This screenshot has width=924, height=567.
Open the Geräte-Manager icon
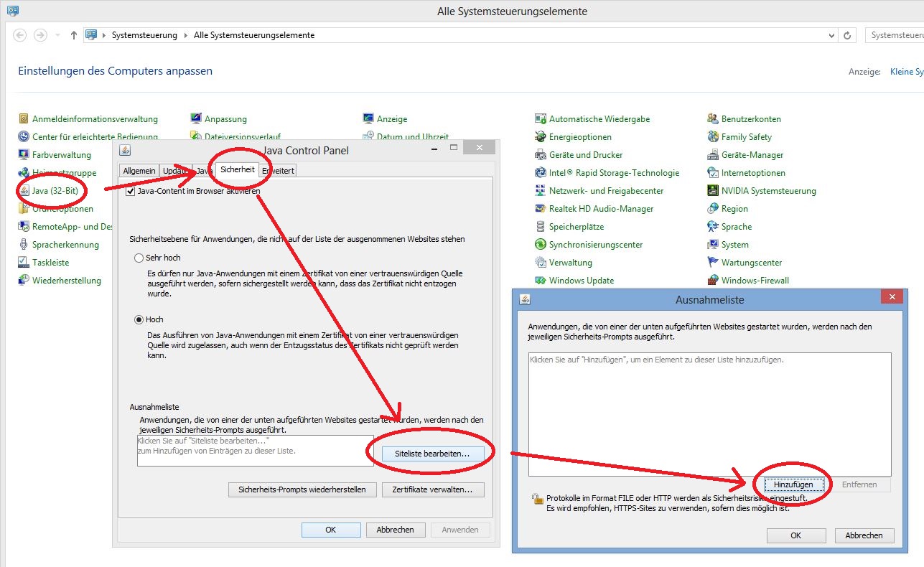click(713, 155)
